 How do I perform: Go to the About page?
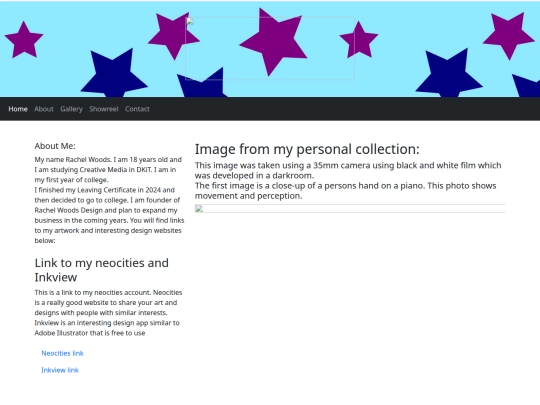click(x=44, y=109)
